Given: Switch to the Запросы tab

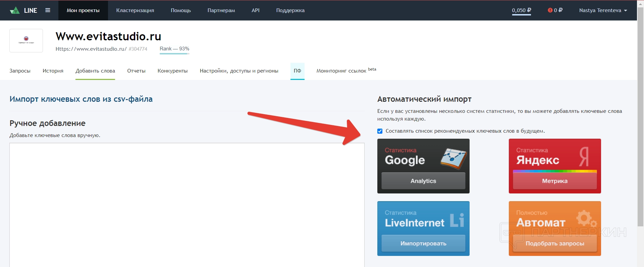Looking at the screenshot, I should [x=20, y=71].
